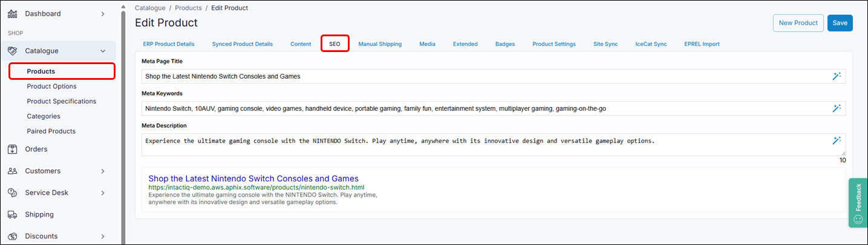Click the Edit Product heading
868x245 pixels.
[x=166, y=23]
